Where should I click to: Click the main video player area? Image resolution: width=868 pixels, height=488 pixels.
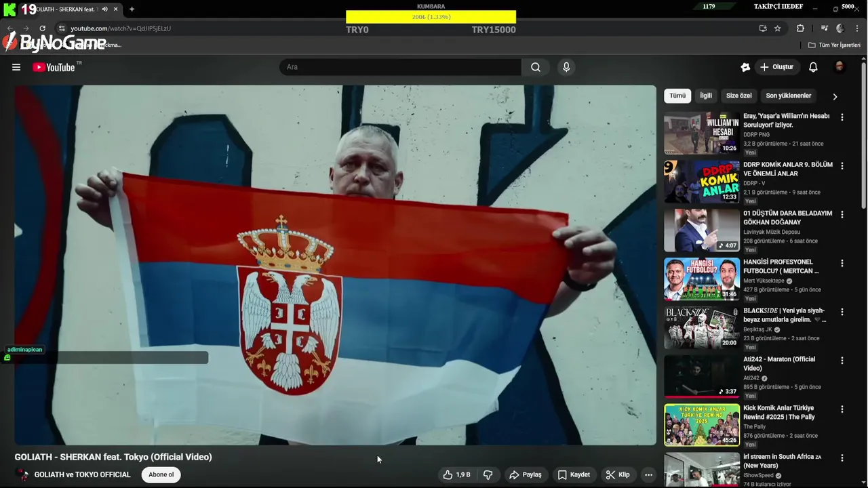click(x=336, y=265)
